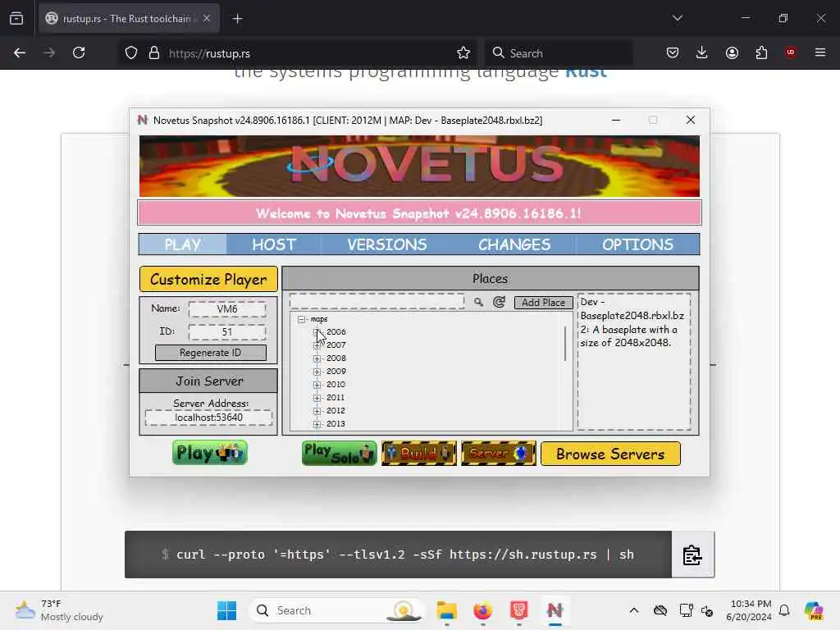Collapse the maps root tree node
The image size is (840, 630).
(x=302, y=319)
